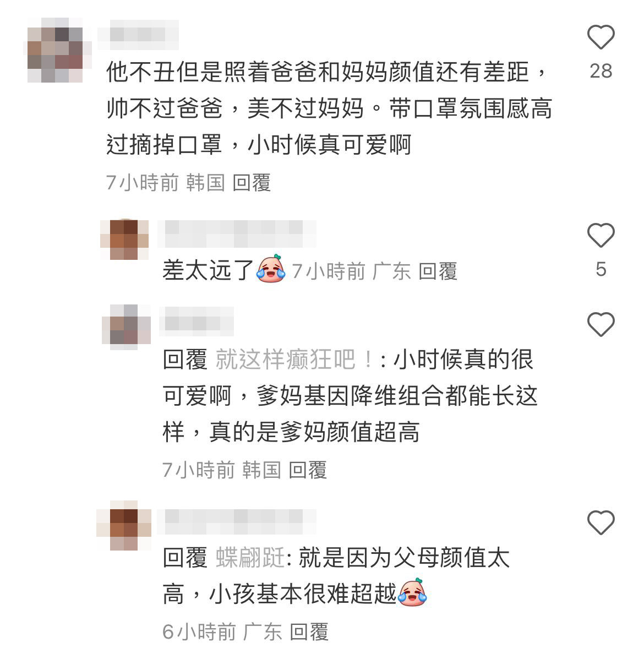The width and height of the screenshot is (644, 659).
Task: Reply to the 爹妈颜值超高 comment
Action: pyautogui.click(x=308, y=470)
